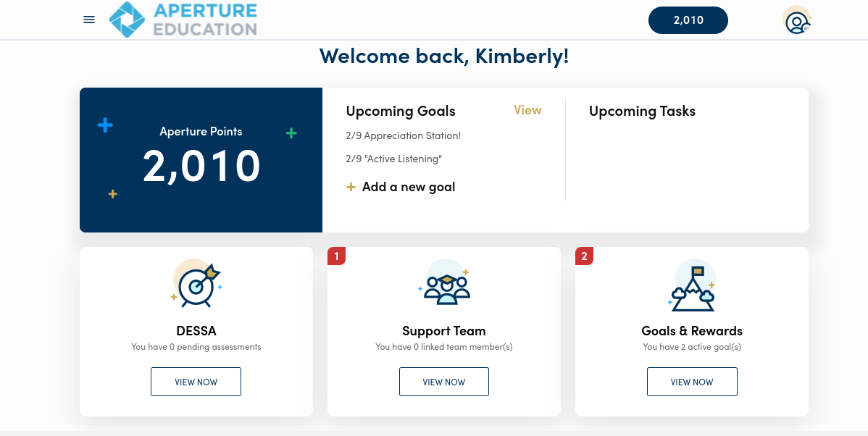
Task: Open the "Active Listening" goal entry
Action: click(x=394, y=159)
